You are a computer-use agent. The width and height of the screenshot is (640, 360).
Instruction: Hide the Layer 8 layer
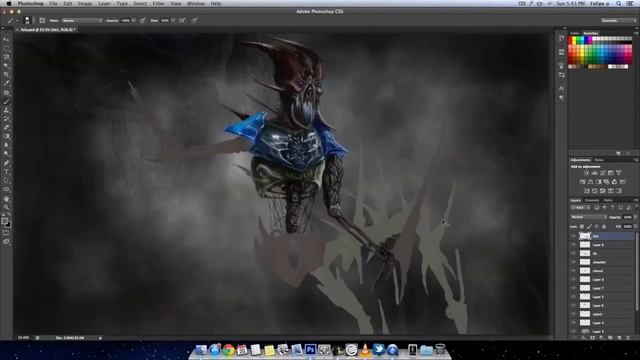[573, 280]
